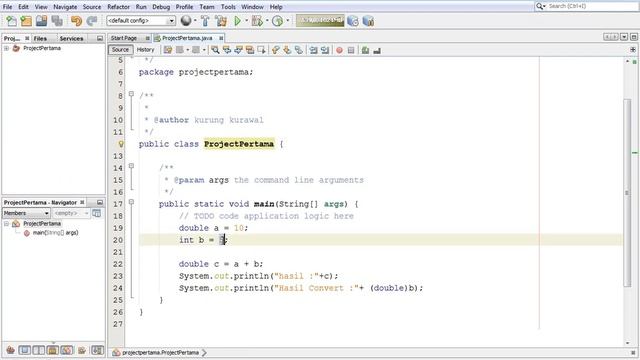Toggle Highlight Search in editor toolbar
This screenshot has height=360, width=640.
(x=249, y=50)
